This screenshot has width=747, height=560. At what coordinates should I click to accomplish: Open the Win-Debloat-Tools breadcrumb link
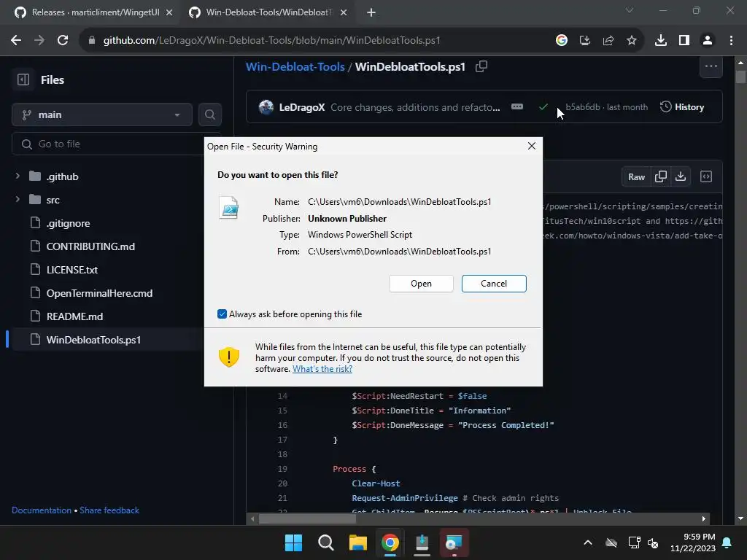tap(295, 66)
